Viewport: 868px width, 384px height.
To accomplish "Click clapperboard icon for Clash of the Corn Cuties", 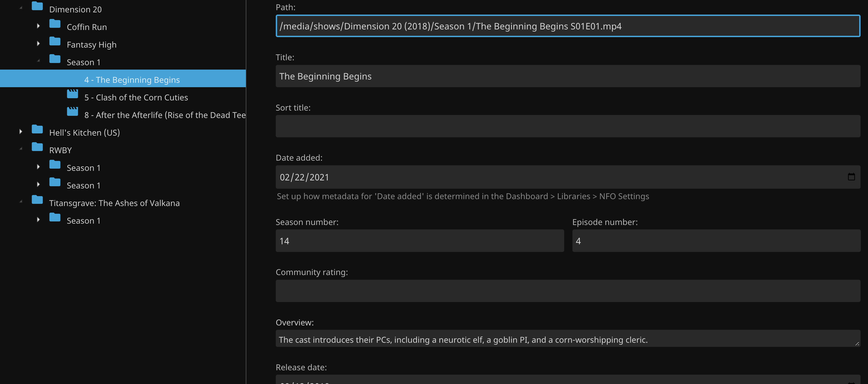I will click(72, 94).
